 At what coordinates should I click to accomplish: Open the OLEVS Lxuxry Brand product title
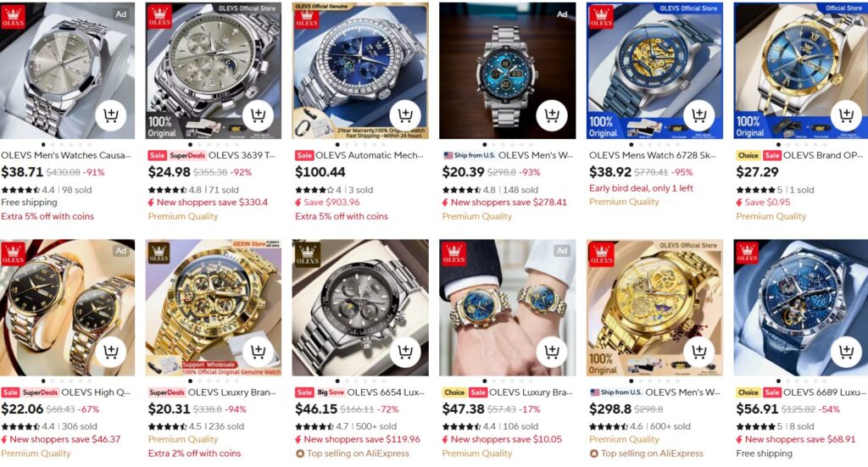tap(232, 392)
